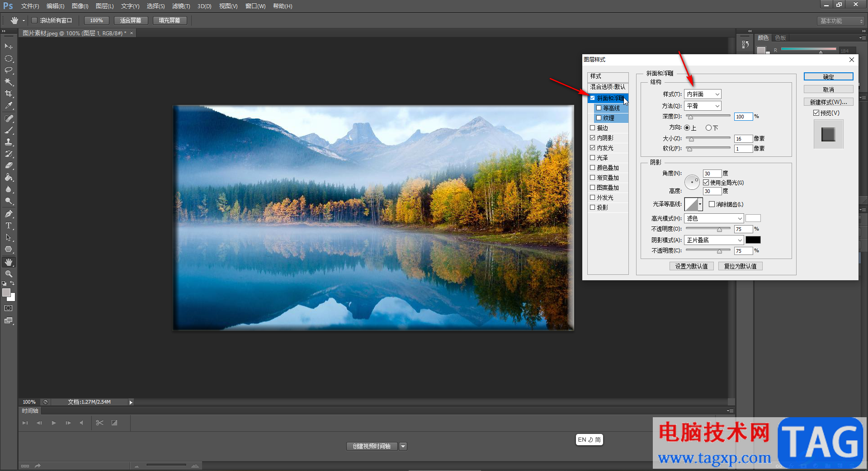The image size is (868, 471).
Task: Open Gloss Contour picker arrow
Action: (x=700, y=204)
